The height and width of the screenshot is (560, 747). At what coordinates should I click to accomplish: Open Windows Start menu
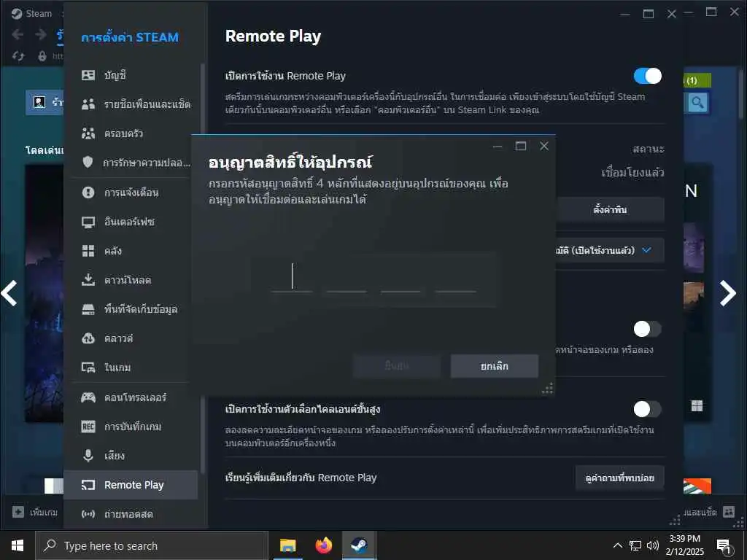pos(18,545)
